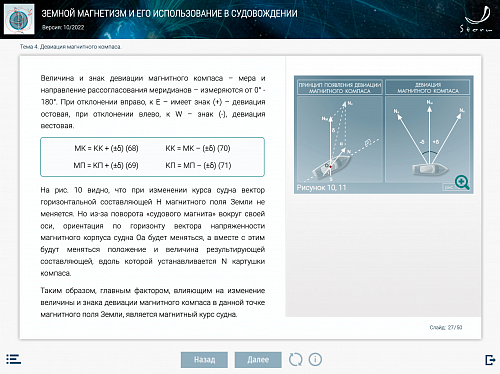Viewport: 500px width, 374px height.
Task: Click the course title Земной магнетизм heading
Action: click(x=169, y=13)
